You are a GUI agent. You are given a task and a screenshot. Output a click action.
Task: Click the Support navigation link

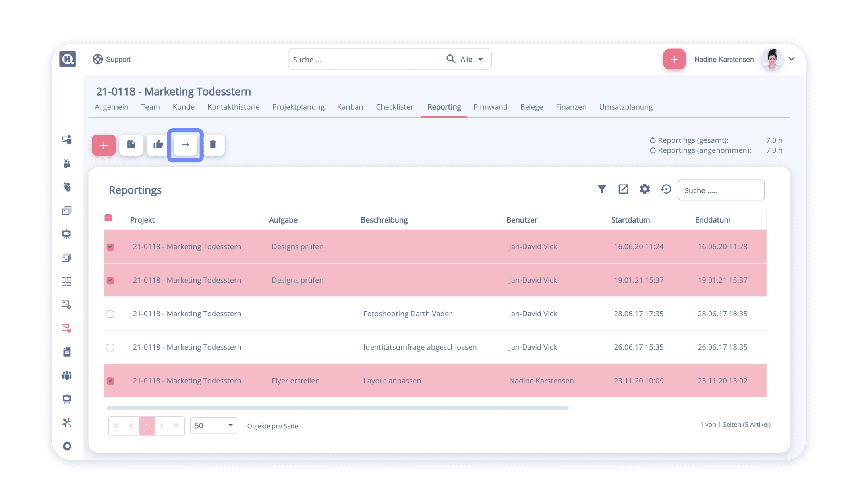pos(111,59)
